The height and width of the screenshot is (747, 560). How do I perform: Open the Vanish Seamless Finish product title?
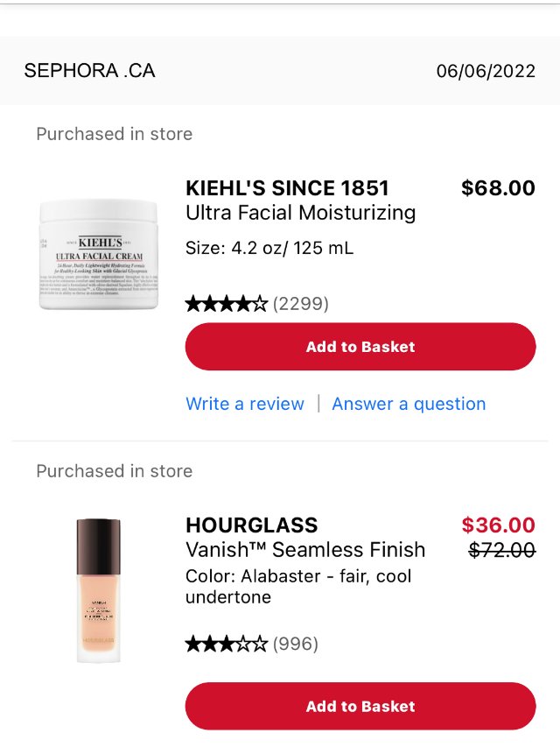[305, 550]
